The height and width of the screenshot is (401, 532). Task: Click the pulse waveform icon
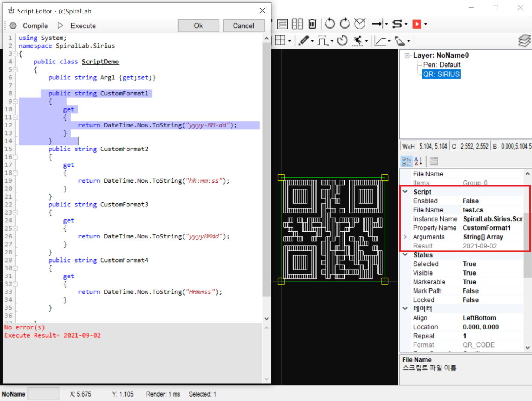coord(323,40)
